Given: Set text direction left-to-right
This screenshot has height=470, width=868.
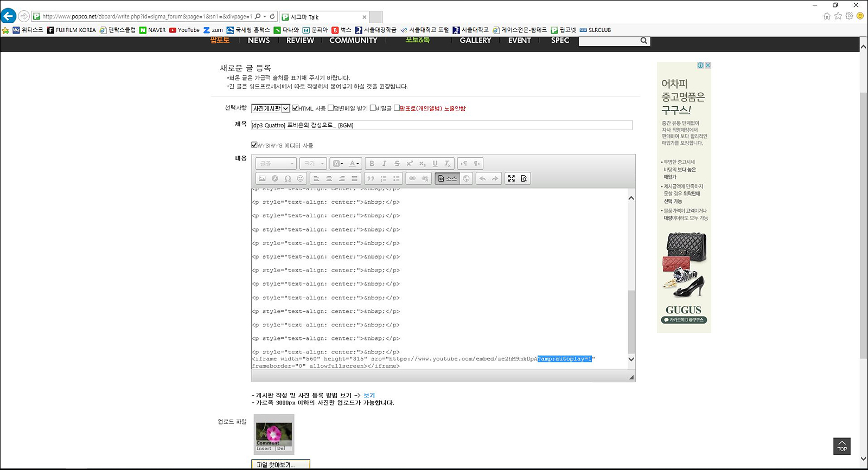Looking at the screenshot, I should pyautogui.click(x=464, y=164).
